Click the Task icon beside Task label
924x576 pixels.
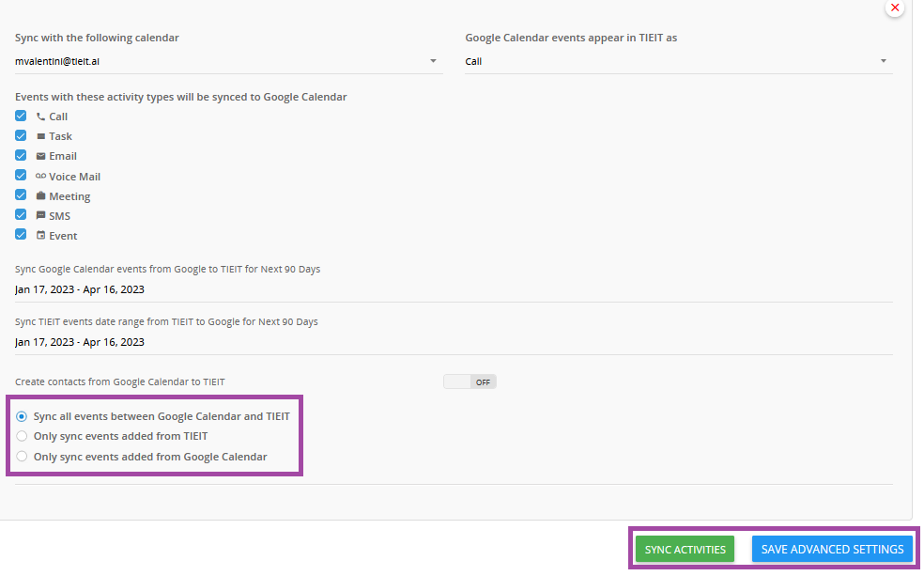click(x=40, y=136)
